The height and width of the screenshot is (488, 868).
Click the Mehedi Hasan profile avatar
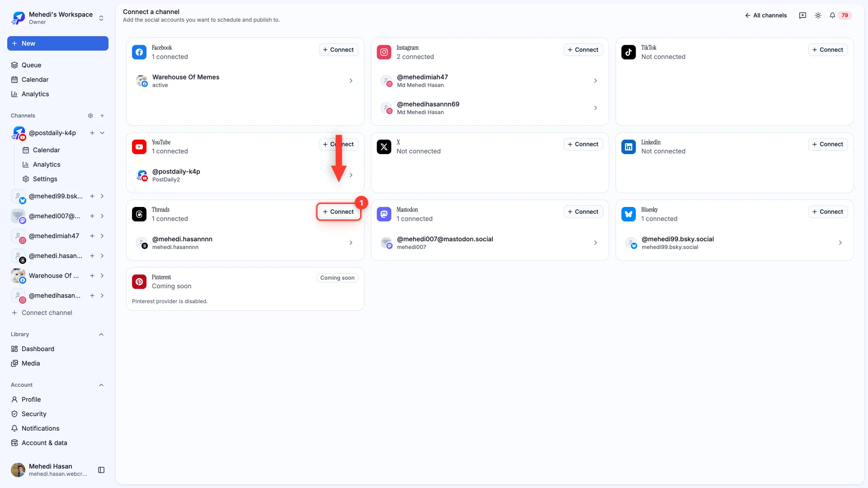pyautogui.click(x=18, y=470)
